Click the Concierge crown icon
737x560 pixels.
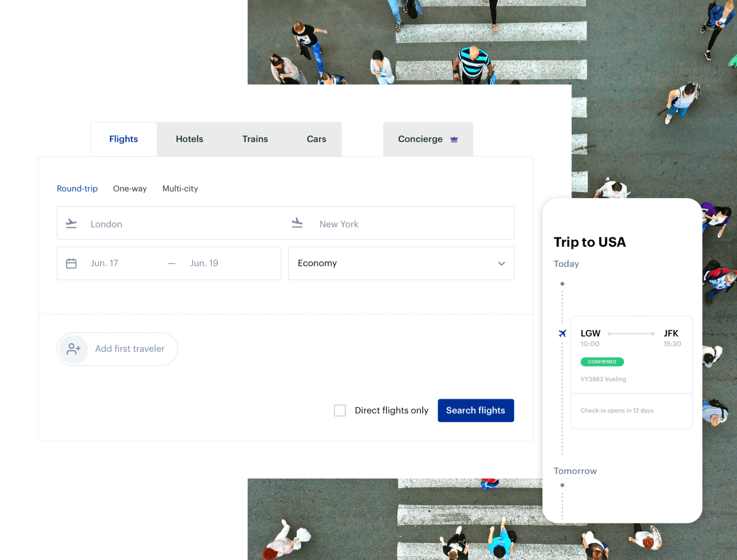coord(454,139)
